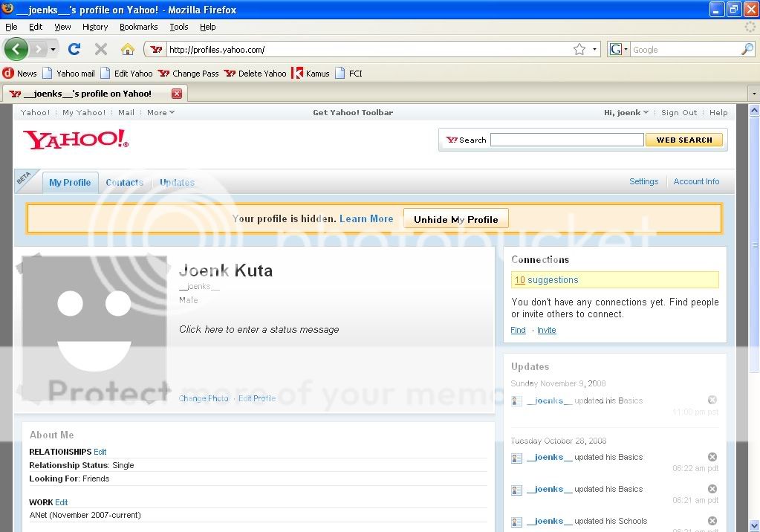Open the address bar history dropdown
The image size is (760, 532).
tap(594, 49)
